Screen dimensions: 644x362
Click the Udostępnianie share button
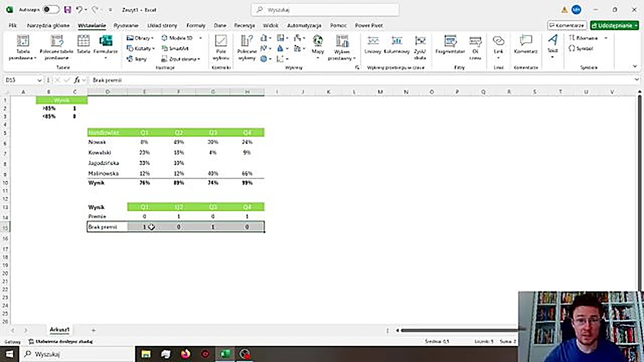click(x=614, y=25)
